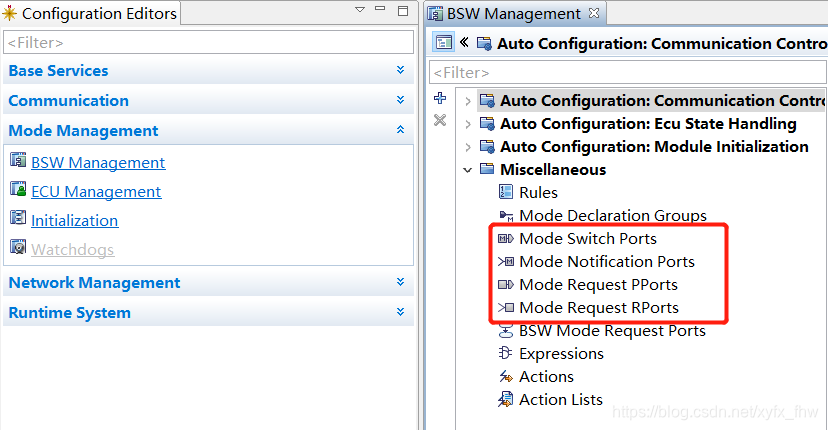Click the Ecu State Handling folder icon
828x430 pixels.
tap(487, 124)
